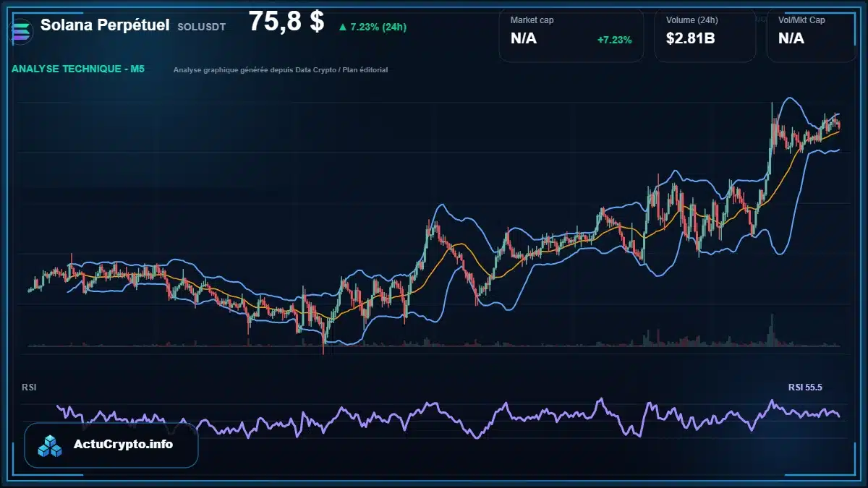868x488 pixels.
Task: Open the Vol/Mkt Cap card
Action: point(812,35)
